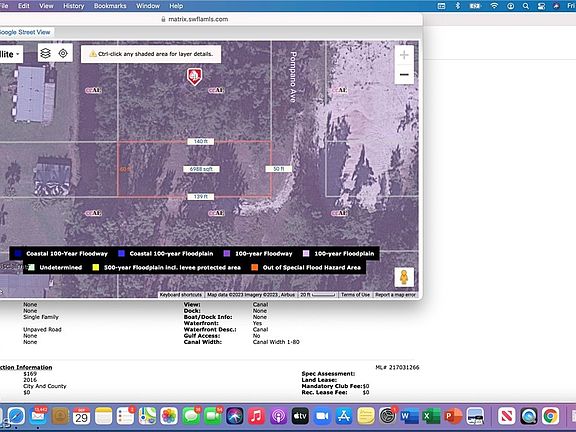Zoom out with the map minus button
Viewport: 576px width, 432px height.
[x=404, y=75]
